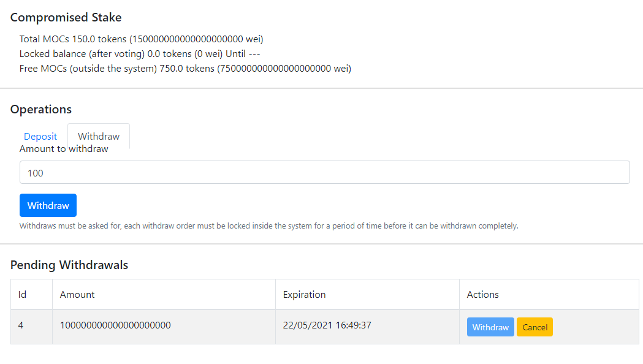The image size is (643, 364).
Task: Click Withdraw in the Actions column for order 4
Action: (490, 327)
